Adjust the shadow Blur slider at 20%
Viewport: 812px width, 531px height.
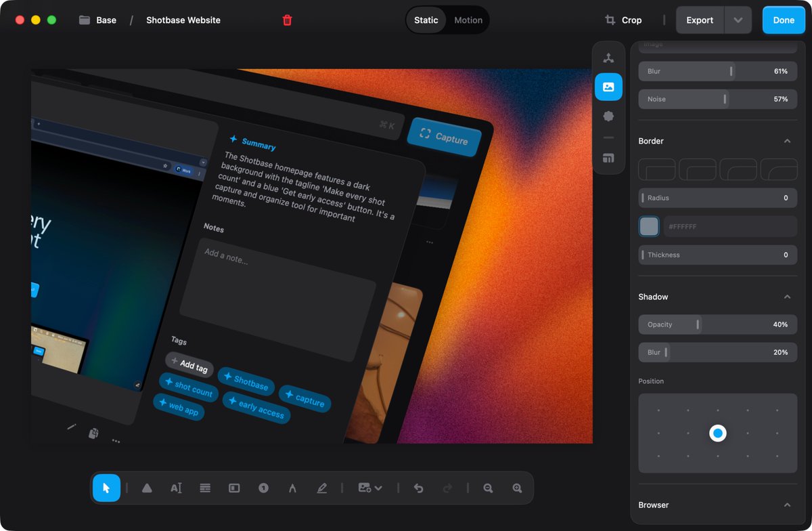718,352
